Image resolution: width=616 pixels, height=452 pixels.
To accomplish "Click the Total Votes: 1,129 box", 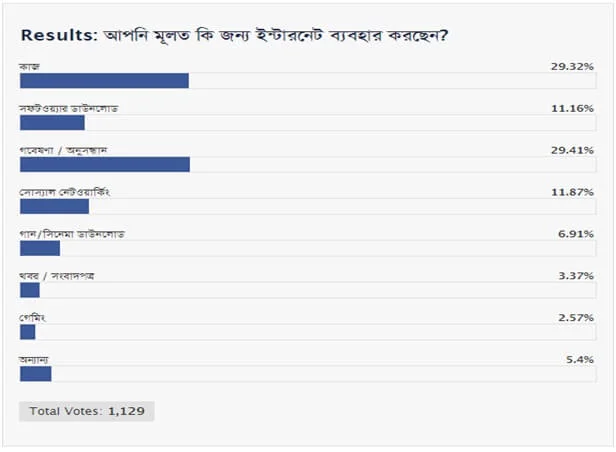I will [x=87, y=411].
